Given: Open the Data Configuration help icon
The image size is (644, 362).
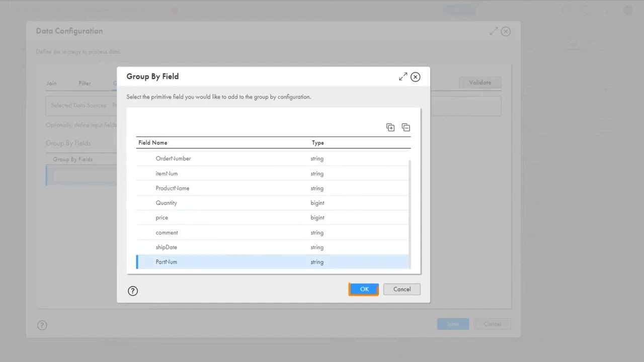Looking at the screenshot, I should point(42,325).
